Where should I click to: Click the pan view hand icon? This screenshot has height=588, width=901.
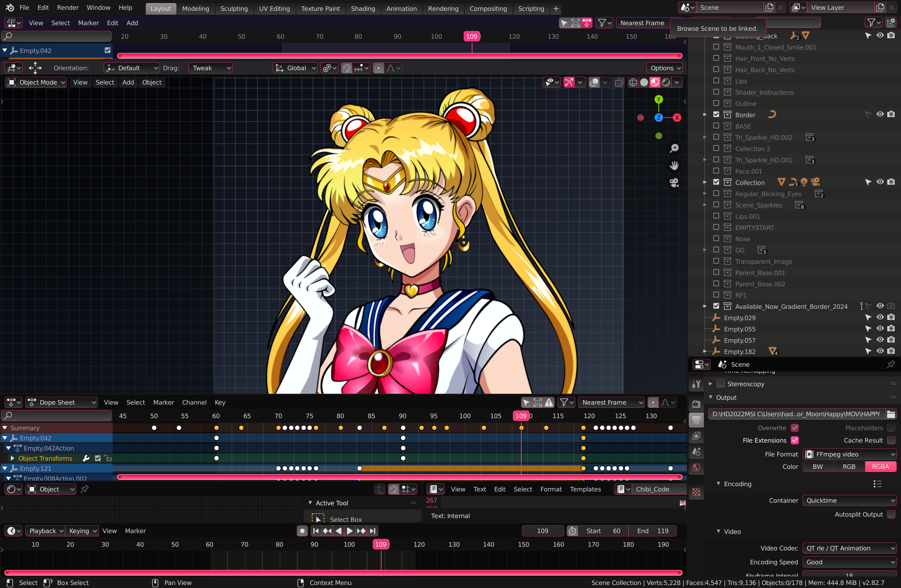coord(674,165)
